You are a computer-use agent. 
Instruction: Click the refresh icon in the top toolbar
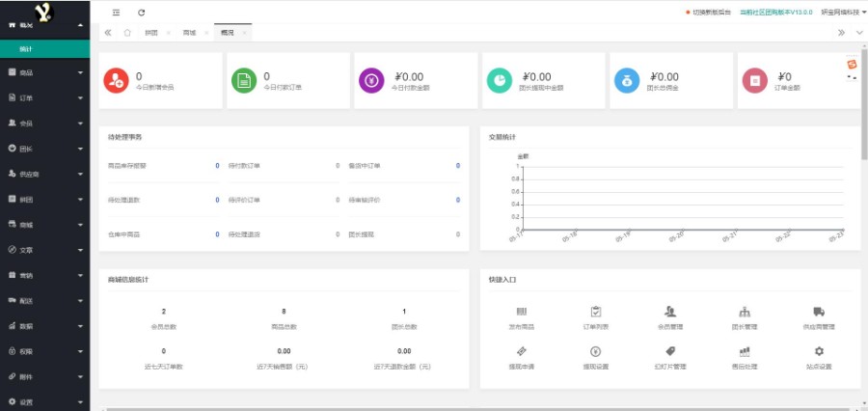tap(142, 13)
